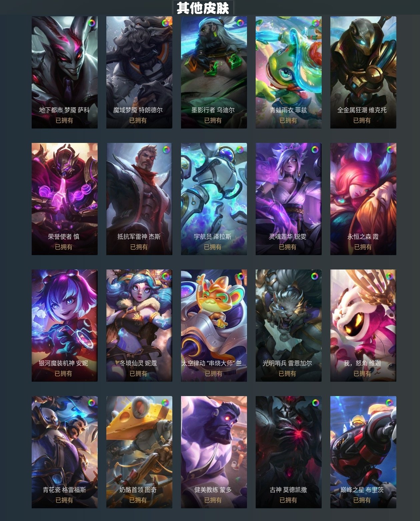The height and width of the screenshot is (521, 420).
Task: Select the 全金属狂潮 维克托 skin thumbnail
Action: (x=363, y=72)
